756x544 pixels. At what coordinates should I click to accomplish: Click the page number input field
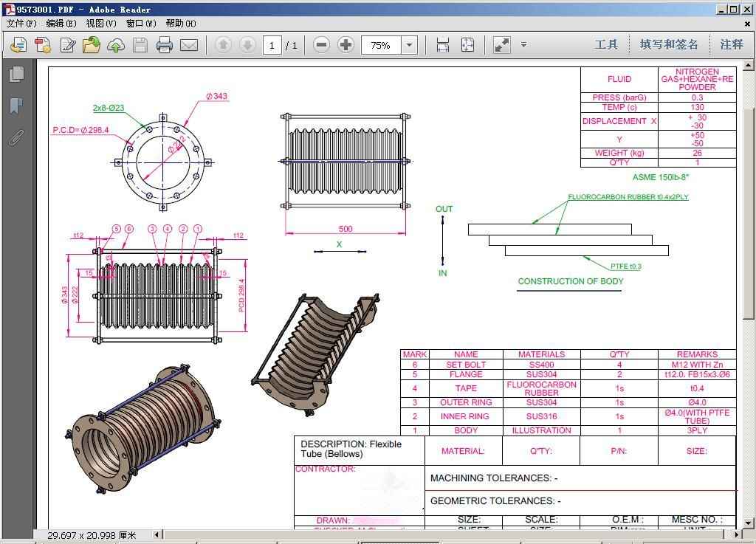coord(272,45)
